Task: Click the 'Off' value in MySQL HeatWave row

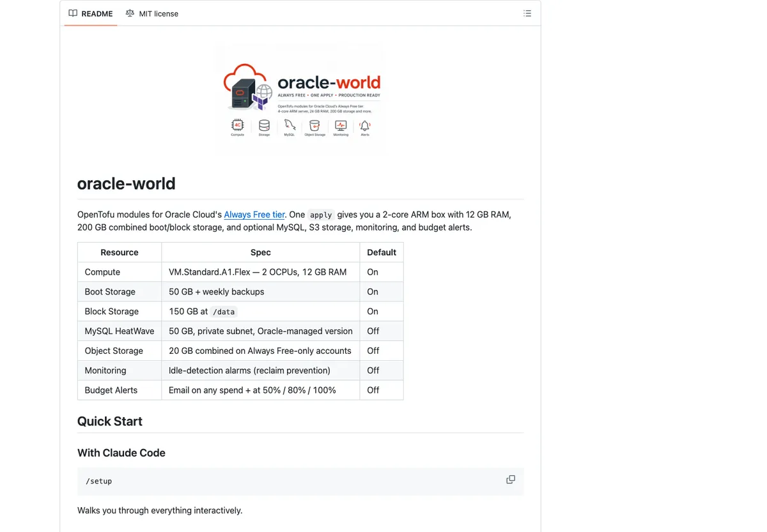Action: pyautogui.click(x=373, y=331)
